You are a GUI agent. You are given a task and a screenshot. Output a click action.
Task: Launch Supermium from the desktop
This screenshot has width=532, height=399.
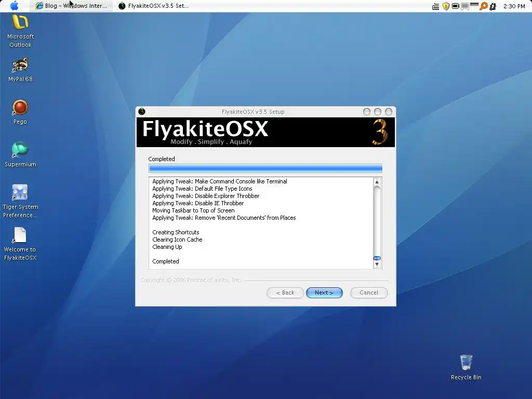tap(20, 155)
